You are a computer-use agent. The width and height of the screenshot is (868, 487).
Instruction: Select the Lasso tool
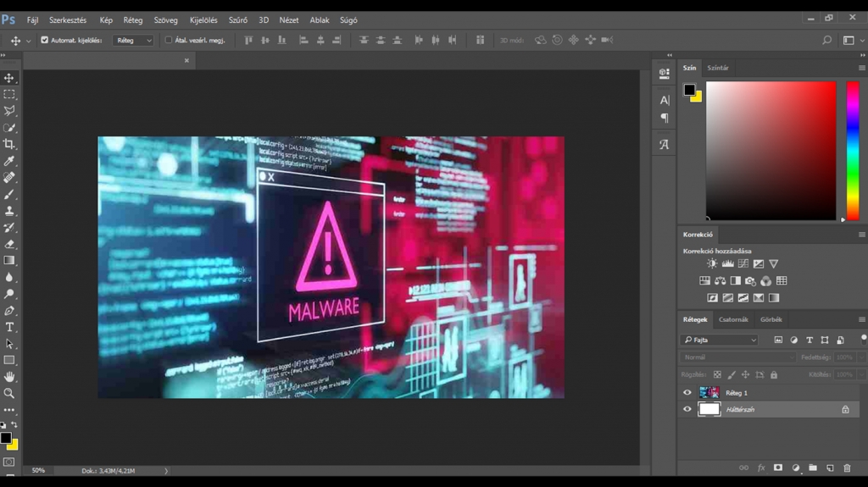point(9,111)
